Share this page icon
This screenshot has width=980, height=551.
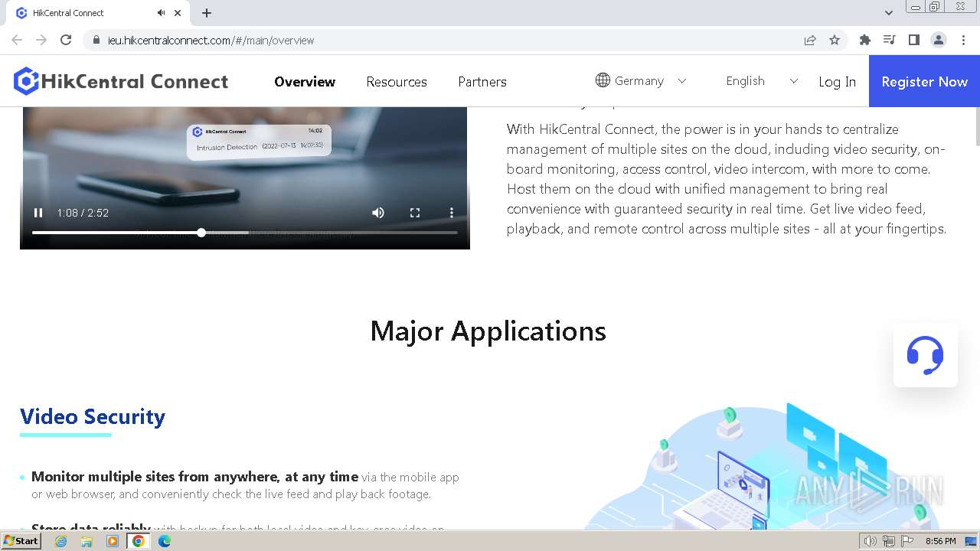[810, 40]
